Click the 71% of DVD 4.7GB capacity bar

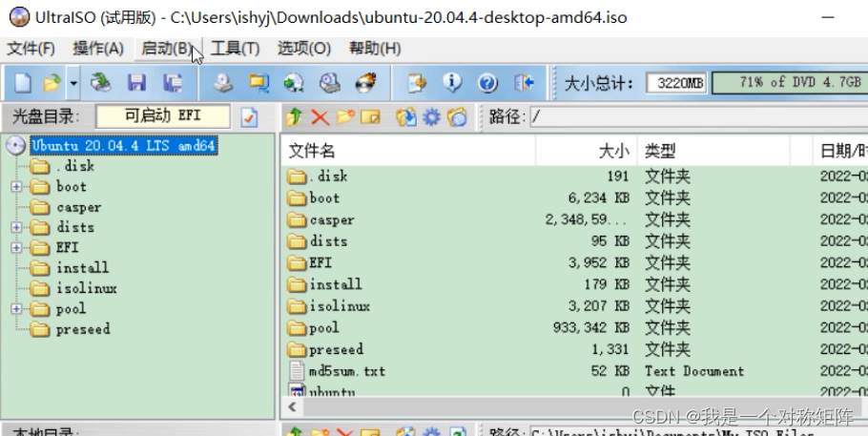[791, 83]
